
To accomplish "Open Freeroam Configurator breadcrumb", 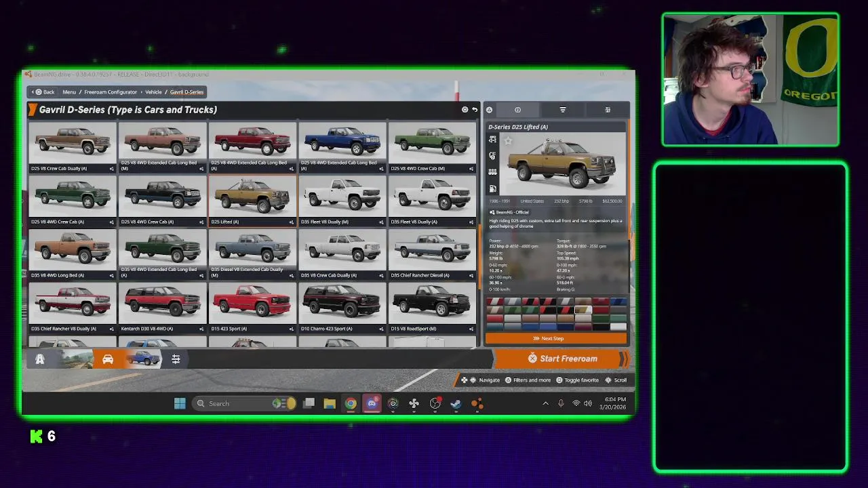I will click(x=111, y=92).
